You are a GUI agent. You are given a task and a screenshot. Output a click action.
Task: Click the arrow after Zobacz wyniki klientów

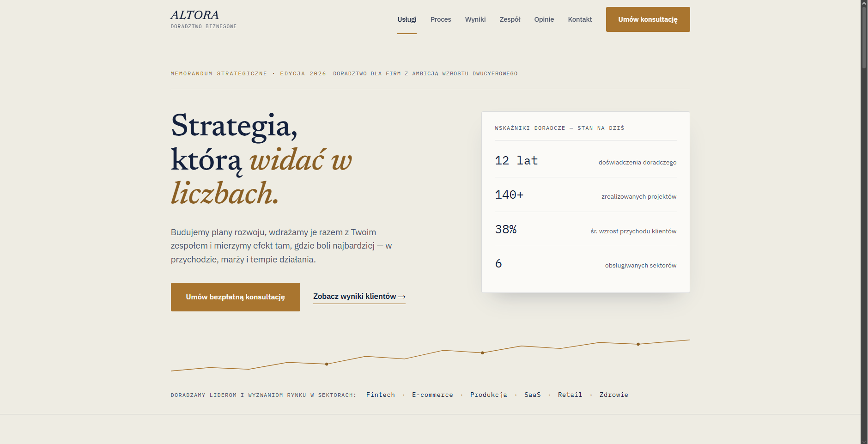coord(402,297)
